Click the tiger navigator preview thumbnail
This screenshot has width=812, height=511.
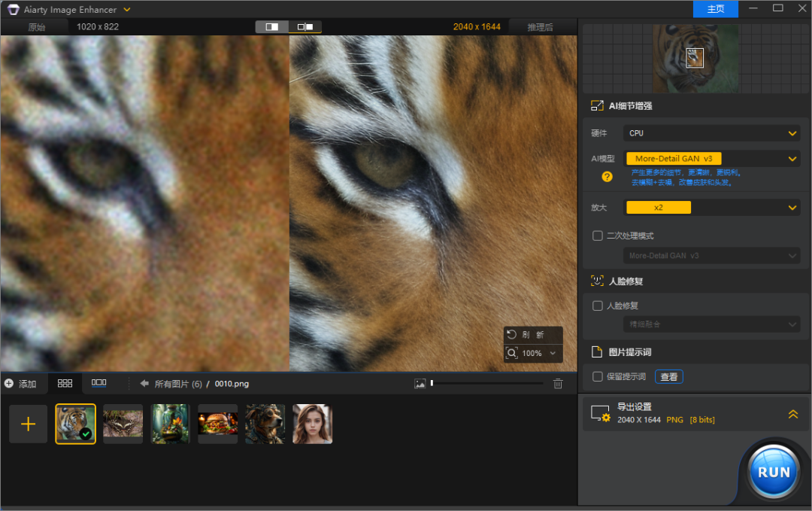coord(695,58)
